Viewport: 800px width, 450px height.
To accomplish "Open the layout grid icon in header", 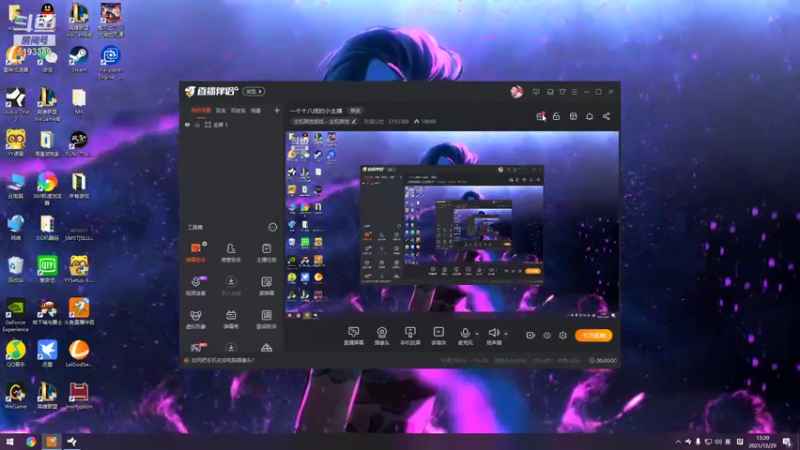I will pyautogui.click(x=573, y=116).
